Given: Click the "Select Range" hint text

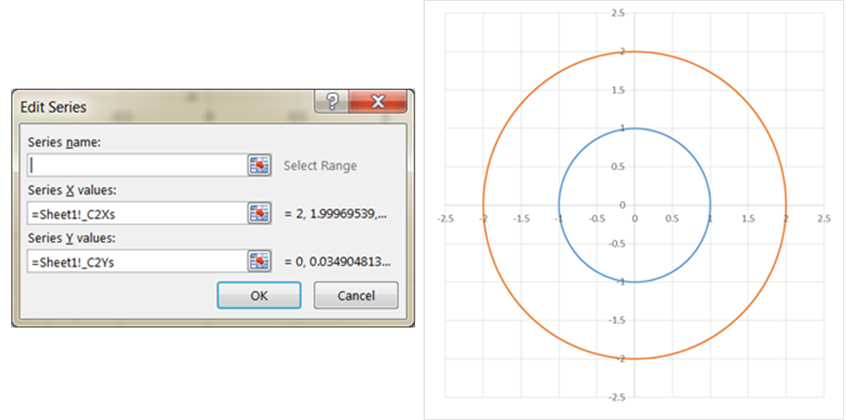Looking at the screenshot, I should point(320,165).
